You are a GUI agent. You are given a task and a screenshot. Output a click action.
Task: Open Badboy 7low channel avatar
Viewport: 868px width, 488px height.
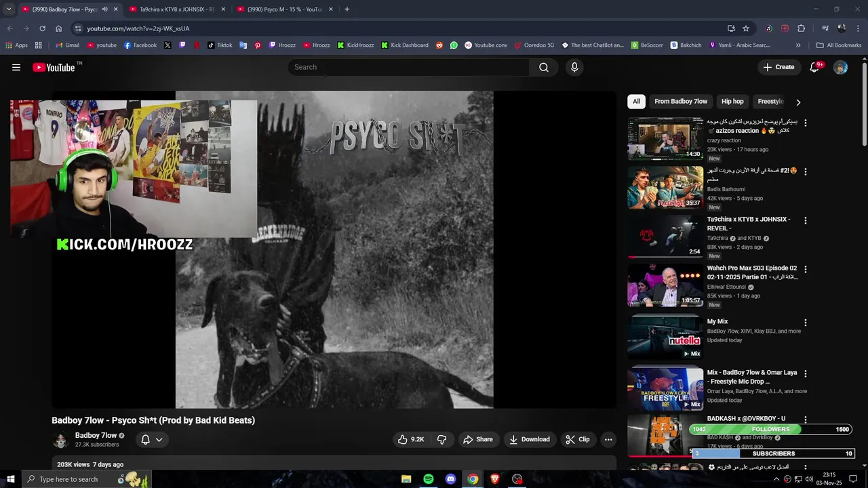click(60, 440)
